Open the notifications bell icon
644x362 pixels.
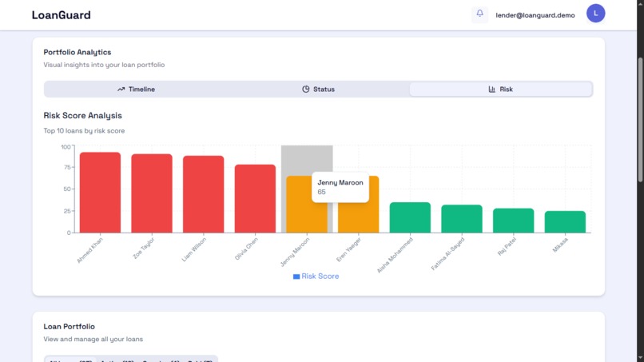479,14
